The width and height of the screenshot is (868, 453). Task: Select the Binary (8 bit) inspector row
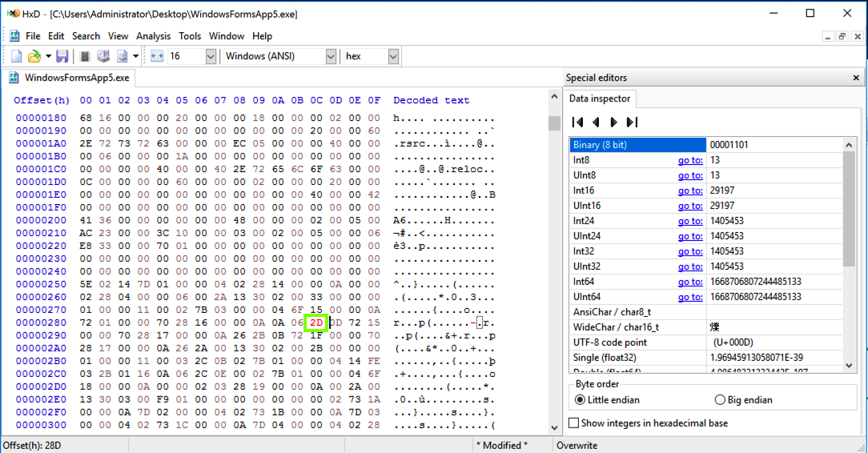pos(705,145)
